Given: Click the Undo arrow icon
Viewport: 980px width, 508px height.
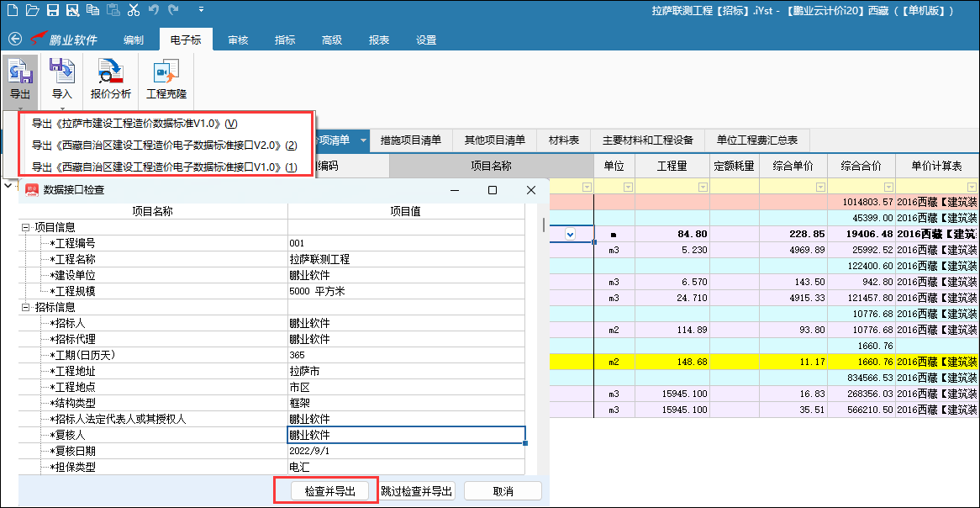Looking at the screenshot, I should (154, 11).
